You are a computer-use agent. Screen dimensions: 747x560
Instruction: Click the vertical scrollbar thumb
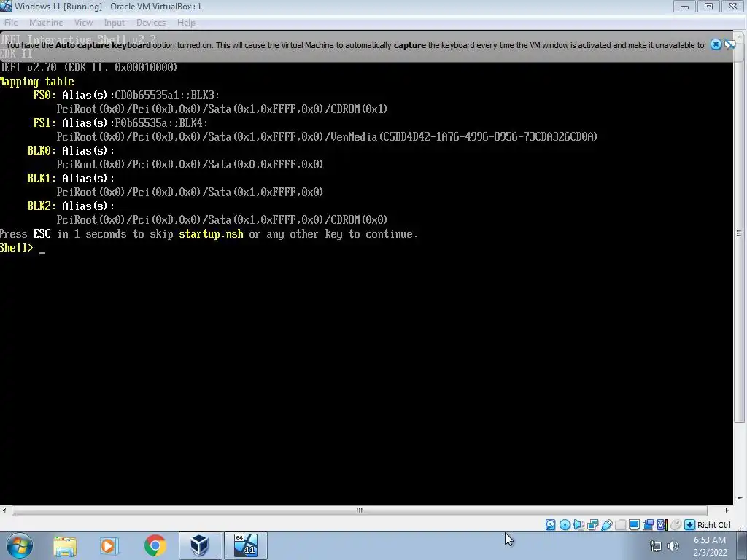739,233
